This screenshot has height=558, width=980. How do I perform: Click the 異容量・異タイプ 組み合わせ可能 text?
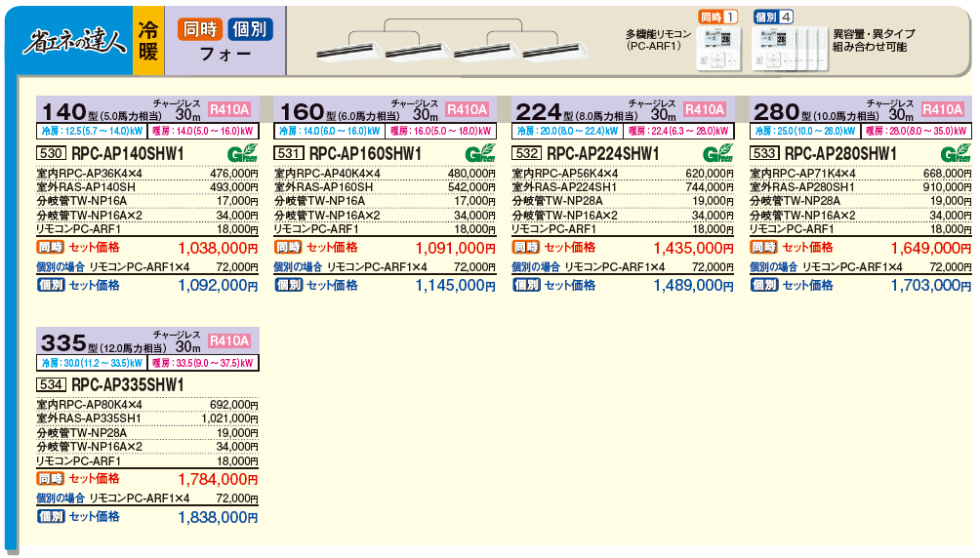click(x=874, y=40)
